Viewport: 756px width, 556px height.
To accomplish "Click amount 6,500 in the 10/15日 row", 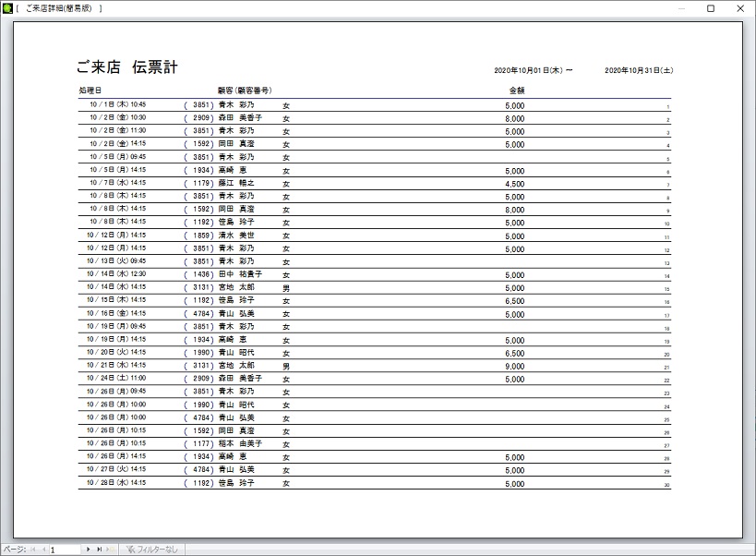I will click(x=515, y=301).
